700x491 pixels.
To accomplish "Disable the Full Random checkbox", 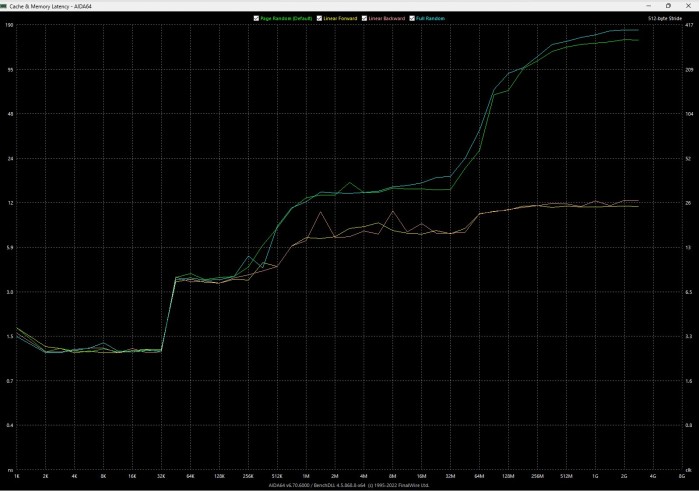I will point(412,18).
